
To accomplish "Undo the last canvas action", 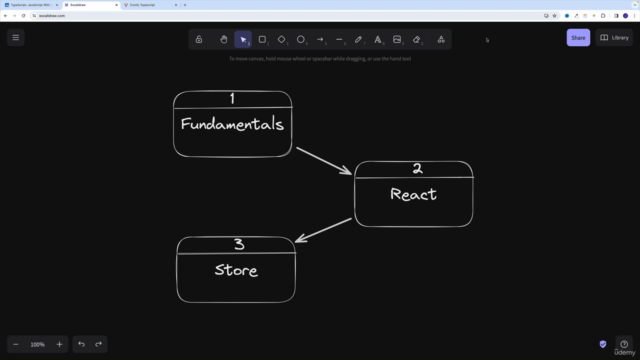I will (82, 344).
